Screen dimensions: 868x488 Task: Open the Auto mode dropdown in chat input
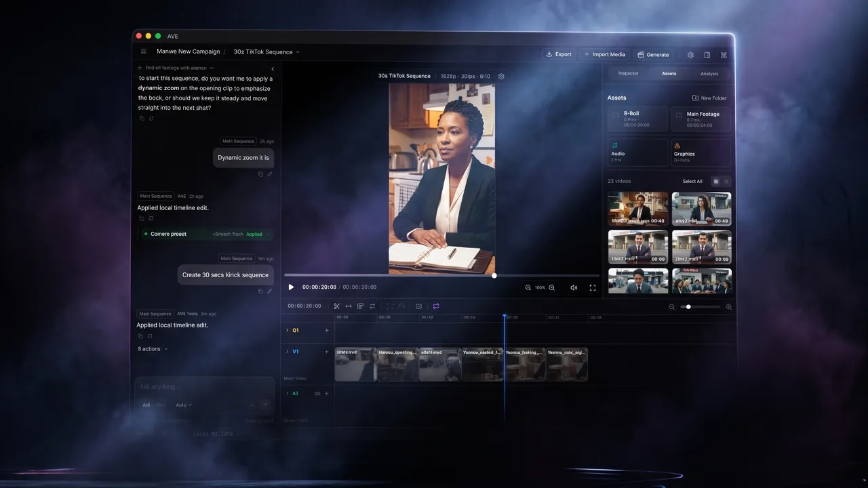click(x=184, y=405)
